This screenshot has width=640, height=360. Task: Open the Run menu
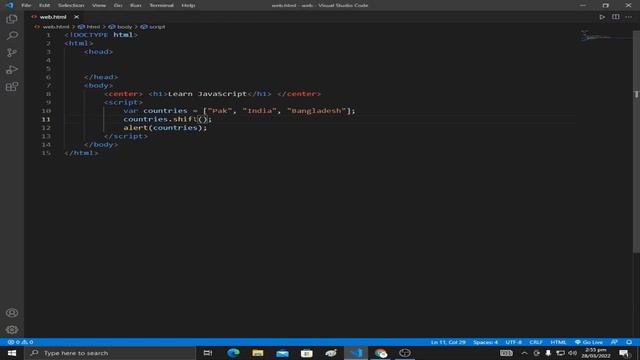coord(136,5)
